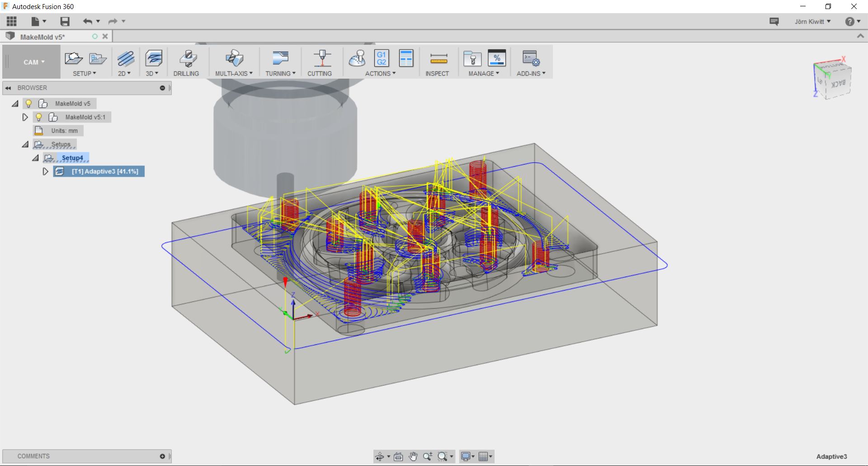Open the 3D dropdown menu

pos(152,73)
